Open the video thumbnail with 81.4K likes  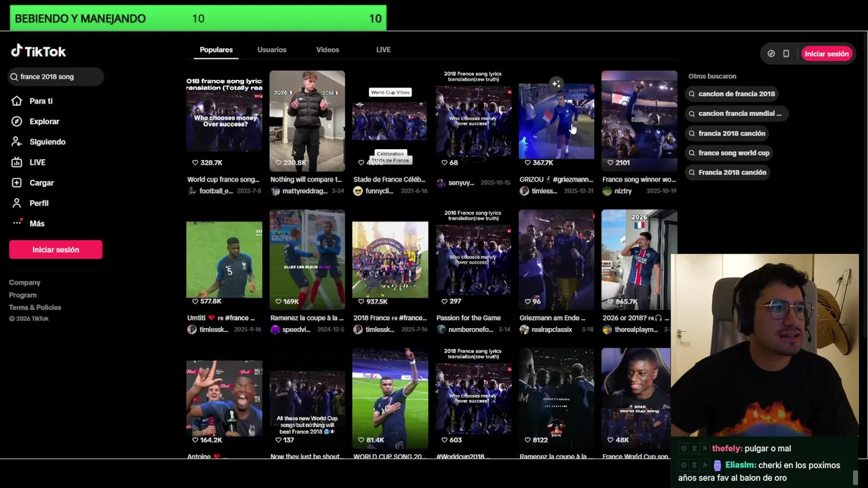[x=390, y=399]
